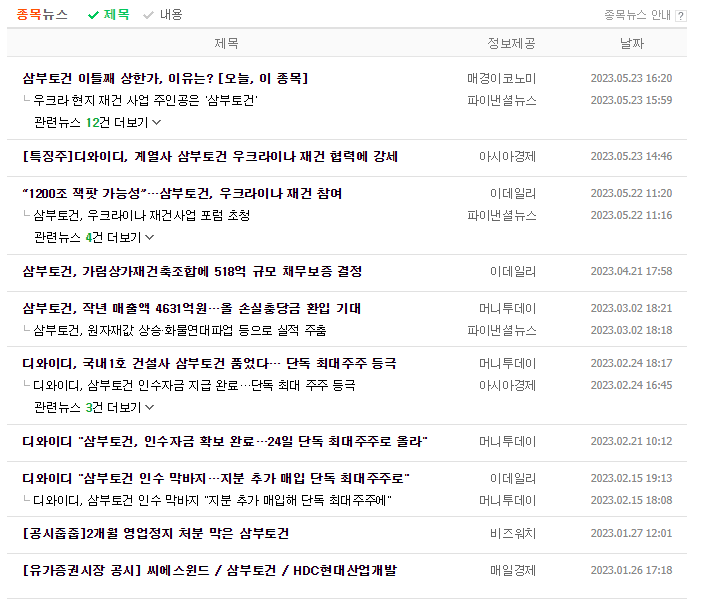Open 원자재값 상승·화물연대파업 실적 주춤 article
This screenshot has width=702, height=605.
[180, 330]
